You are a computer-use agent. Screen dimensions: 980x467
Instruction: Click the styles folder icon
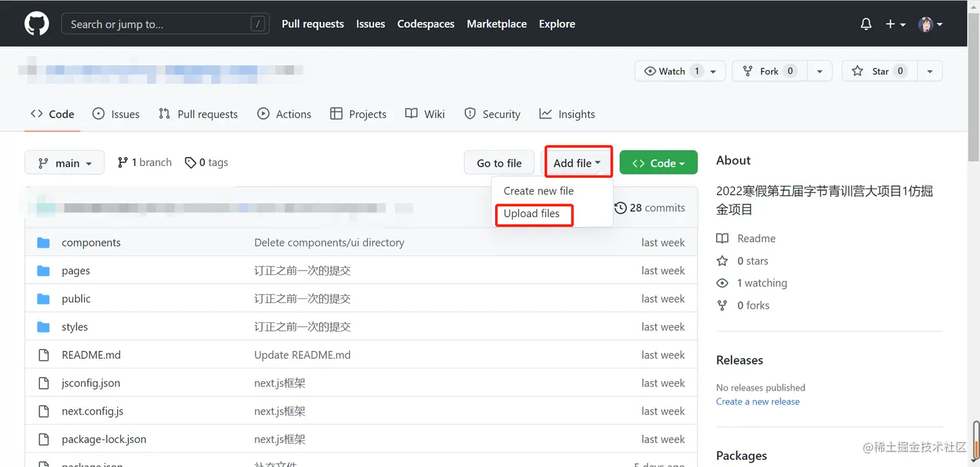pyautogui.click(x=43, y=327)
